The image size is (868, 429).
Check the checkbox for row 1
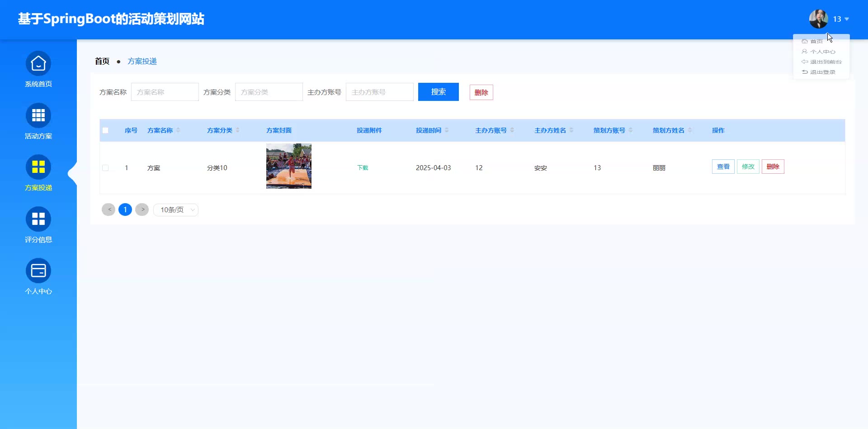pos(105,168)
